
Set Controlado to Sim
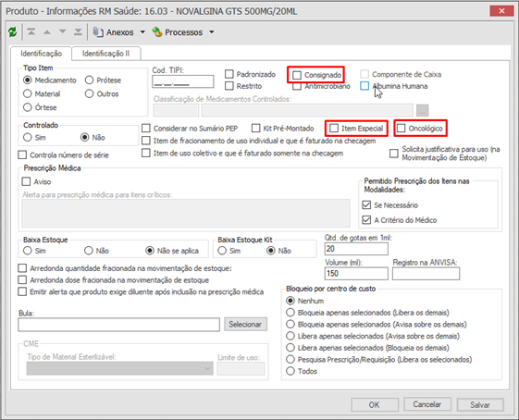point(28,137)
